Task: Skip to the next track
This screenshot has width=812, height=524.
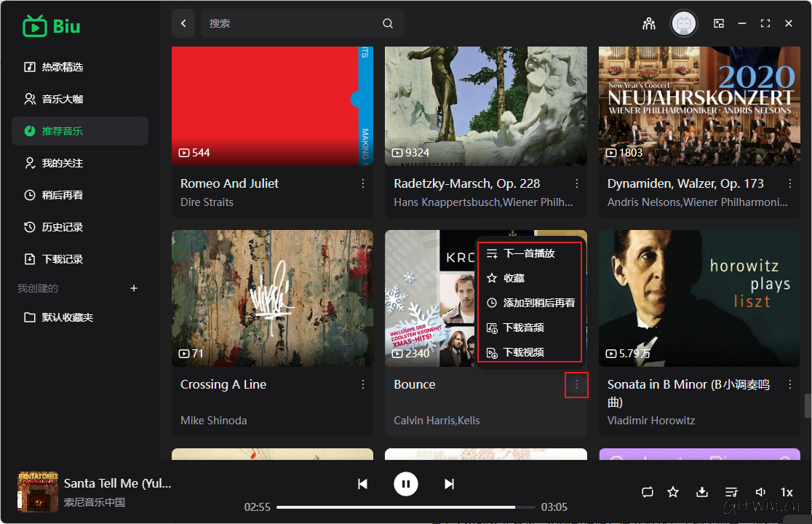Action: [x=450, y=484]
